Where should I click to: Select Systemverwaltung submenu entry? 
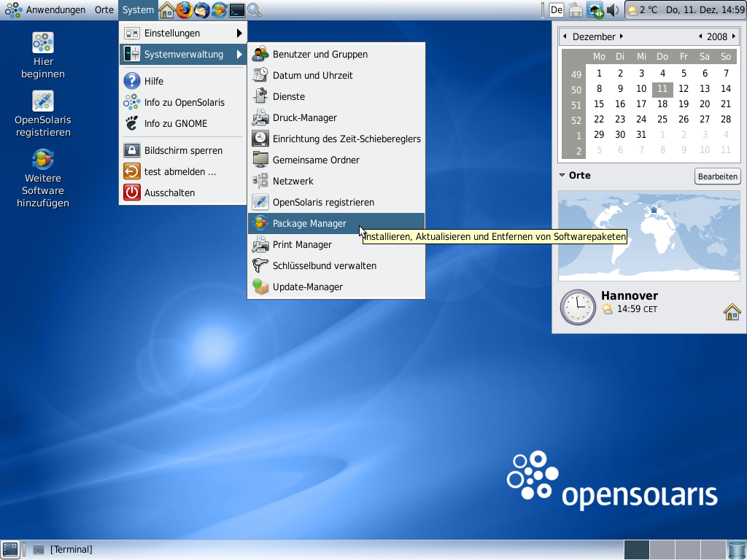click(x=183, y=54)
